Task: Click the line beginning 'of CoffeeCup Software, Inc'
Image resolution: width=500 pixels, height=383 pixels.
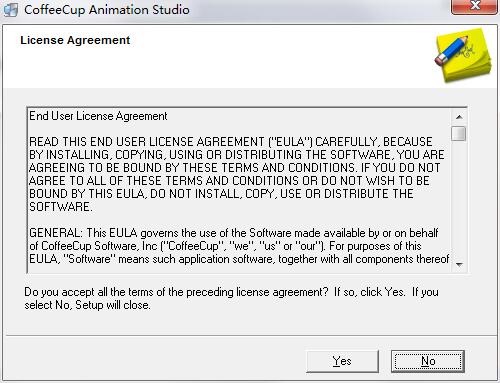Action: click(225, 246)
